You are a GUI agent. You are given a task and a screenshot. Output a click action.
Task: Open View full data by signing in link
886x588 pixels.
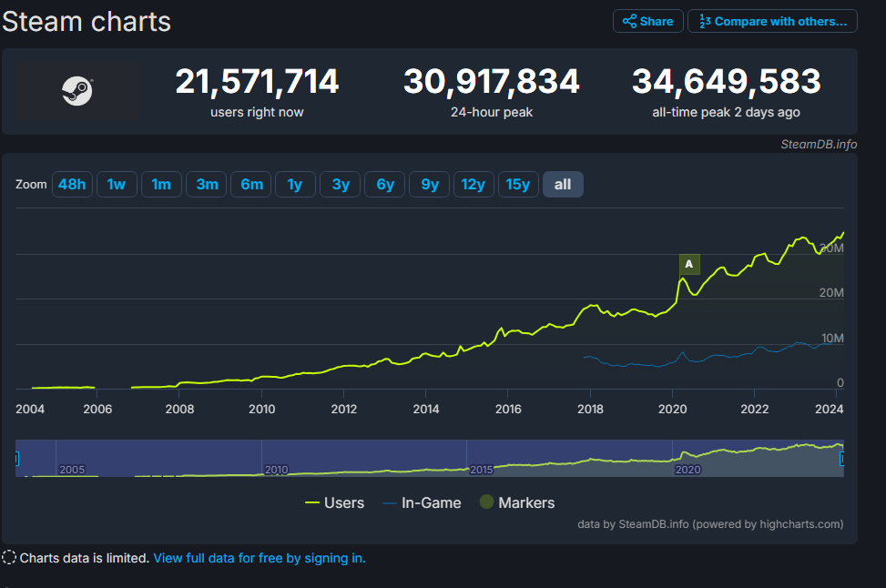260,558
